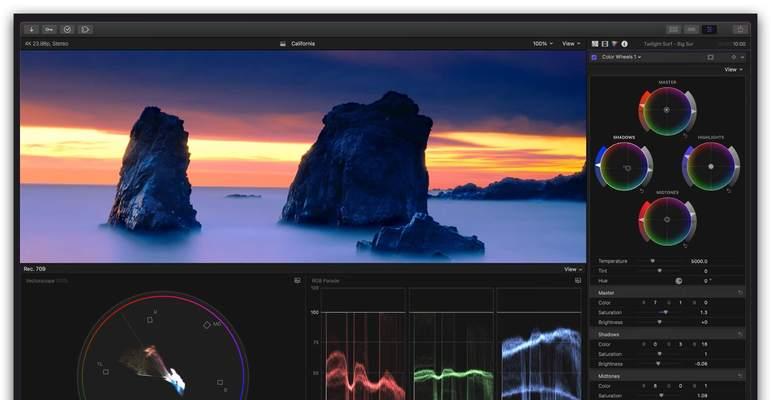Click the Midtones section header

point(667,376)
